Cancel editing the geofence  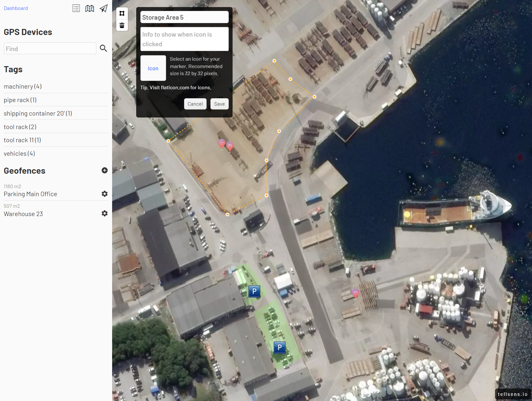tap(195, 104)
